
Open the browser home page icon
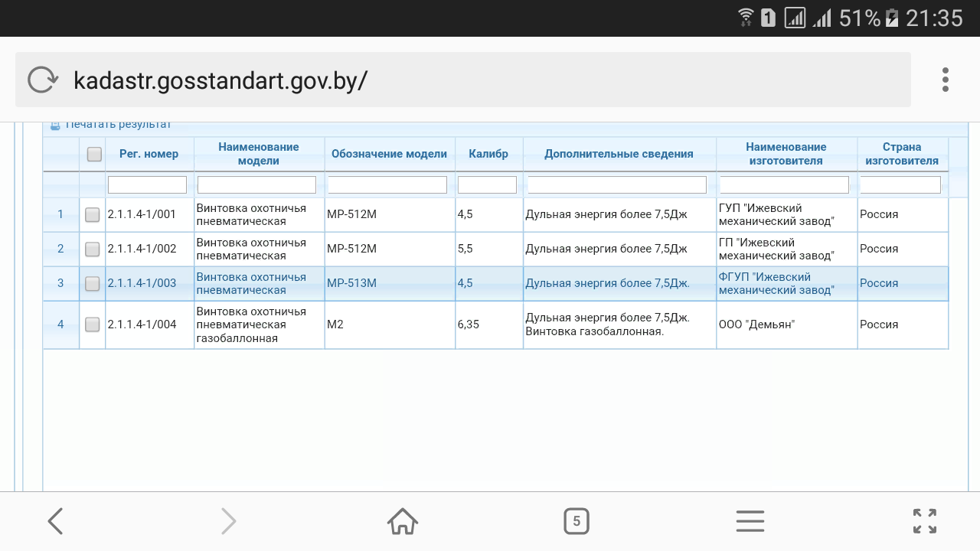coord(403,521)
